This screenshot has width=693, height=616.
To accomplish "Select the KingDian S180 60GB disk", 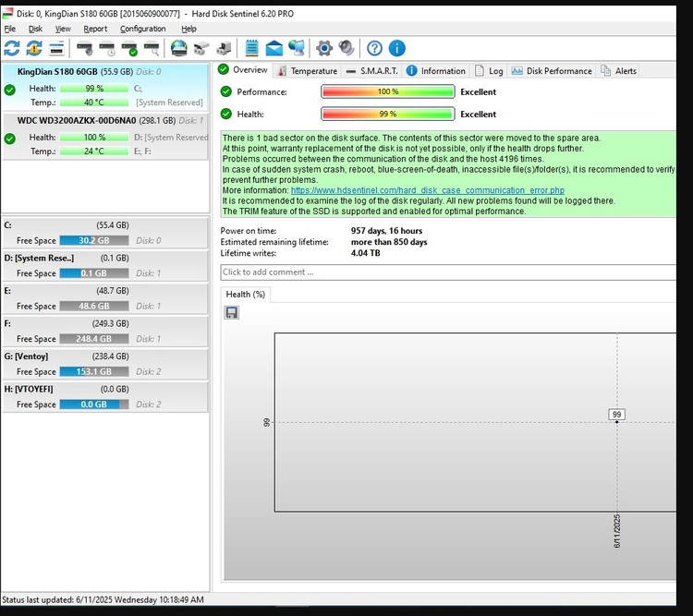I will coord(105,87).
